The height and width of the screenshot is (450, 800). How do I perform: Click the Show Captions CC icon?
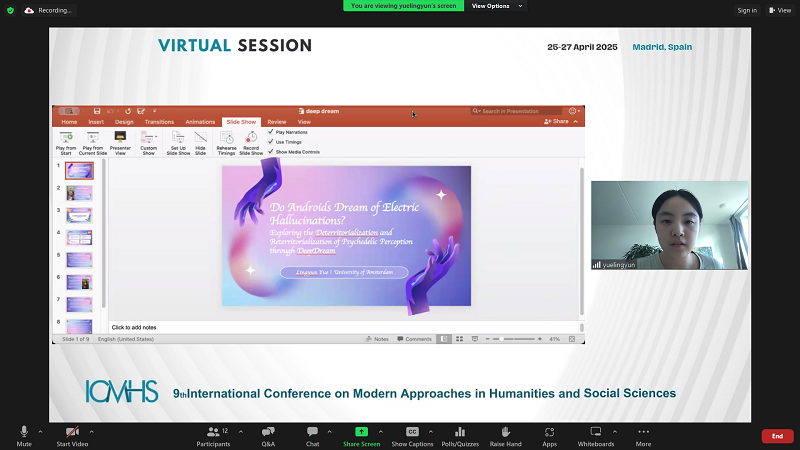click(412, 432)
